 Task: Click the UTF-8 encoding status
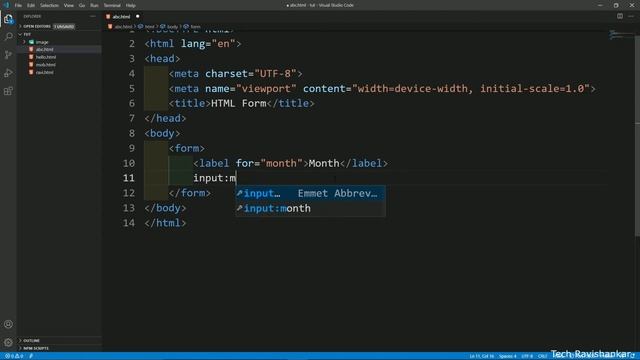coord(527,356)
